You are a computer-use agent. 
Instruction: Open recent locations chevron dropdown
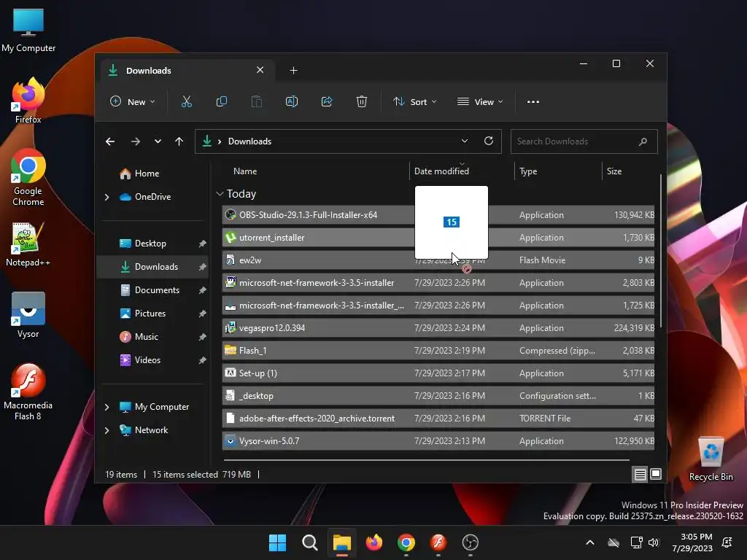pos(158,141)
